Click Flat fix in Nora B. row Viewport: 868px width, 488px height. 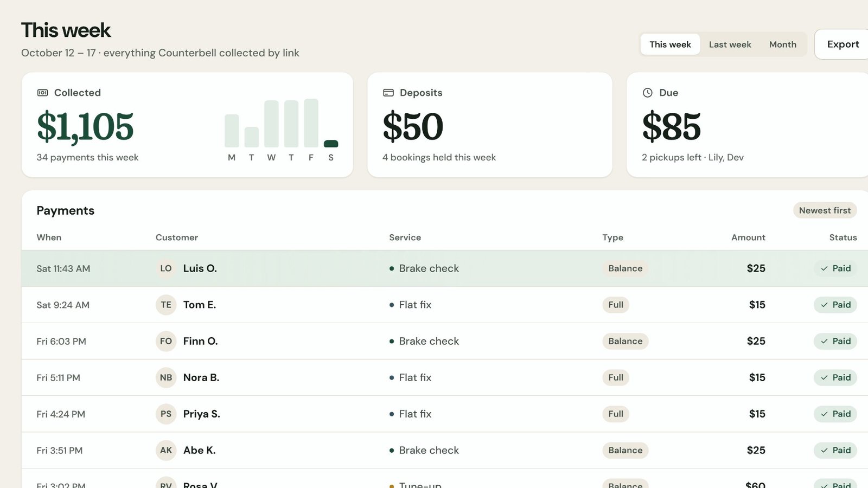click(x=415, y=377)
